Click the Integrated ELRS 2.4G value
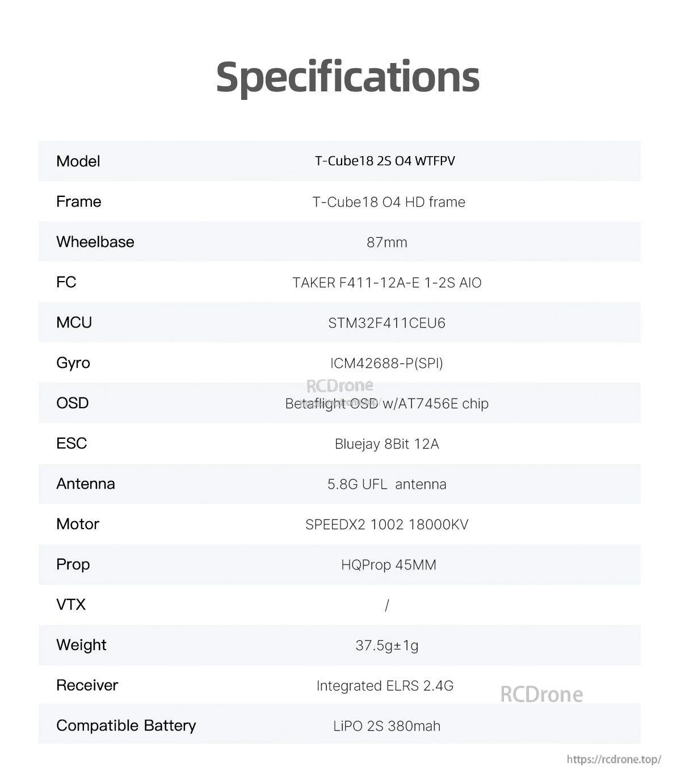This screenshot has height=784, width=681. click(385, 686)
